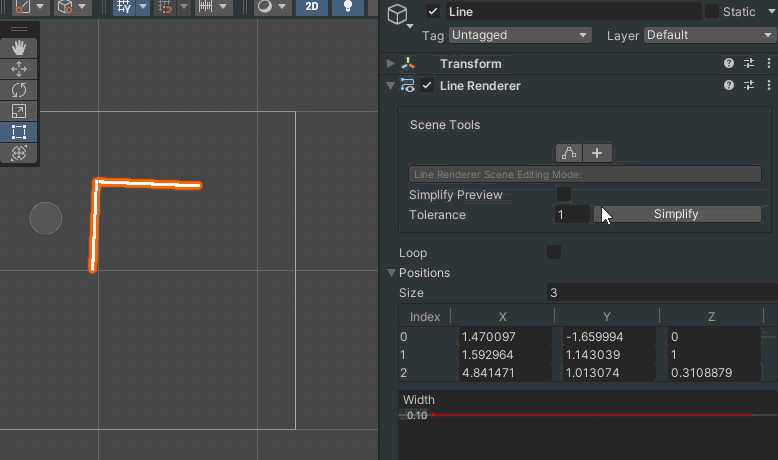Collapse the Line Renderer component

coord(390,85)
